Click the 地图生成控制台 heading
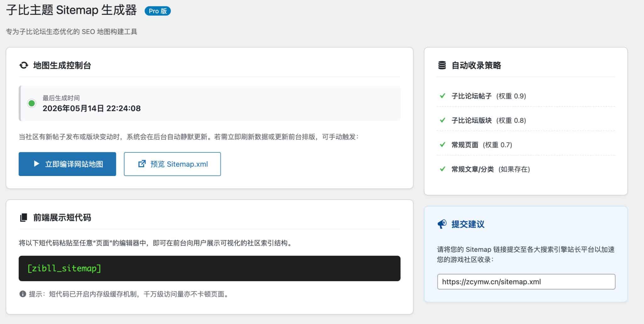 point(62,65)
